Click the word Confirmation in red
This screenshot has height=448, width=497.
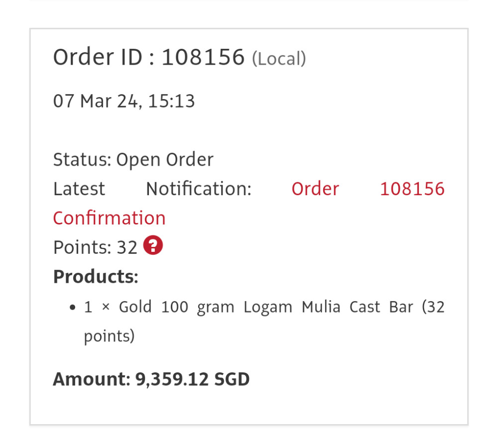(109, 218)
